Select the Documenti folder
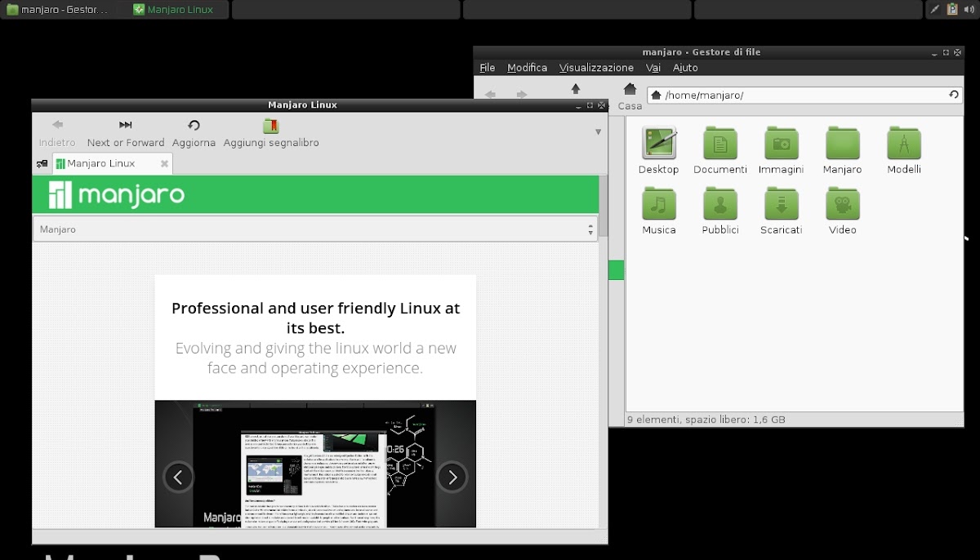 719,143
